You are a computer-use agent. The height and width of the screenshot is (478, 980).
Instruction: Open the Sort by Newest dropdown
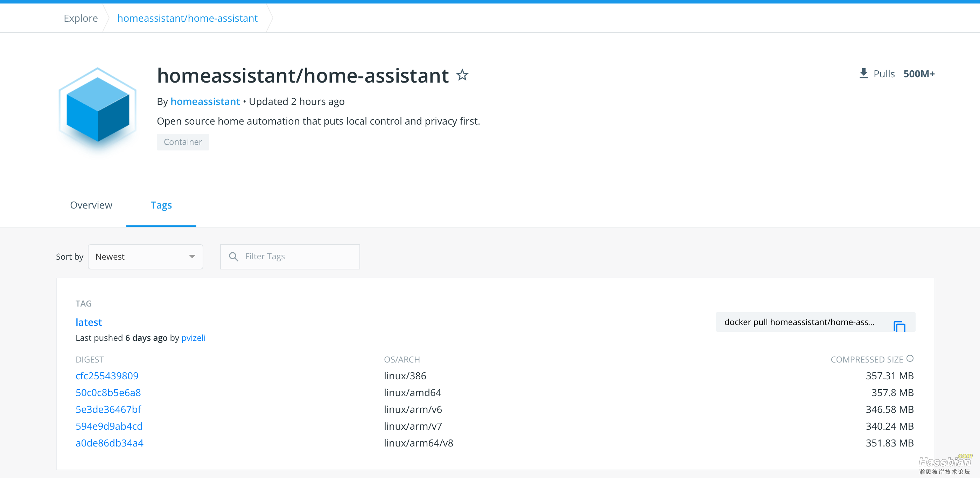pyautogui.click(x=145, y=257)
